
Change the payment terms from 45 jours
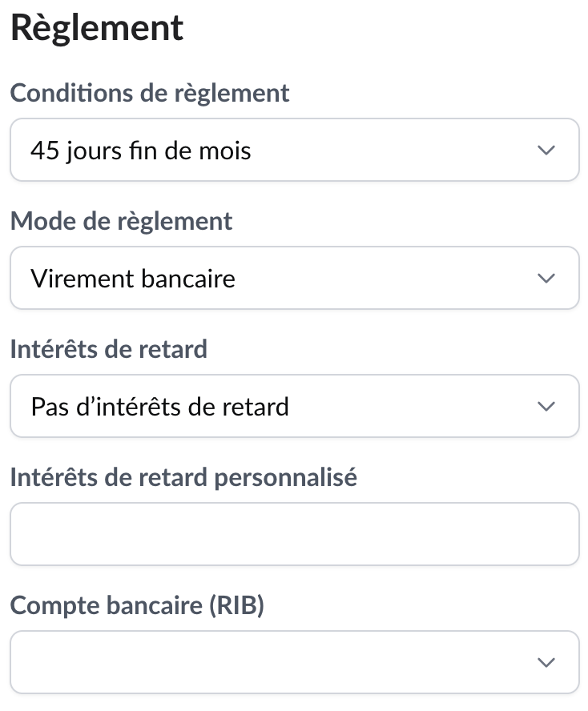[294, 150]
